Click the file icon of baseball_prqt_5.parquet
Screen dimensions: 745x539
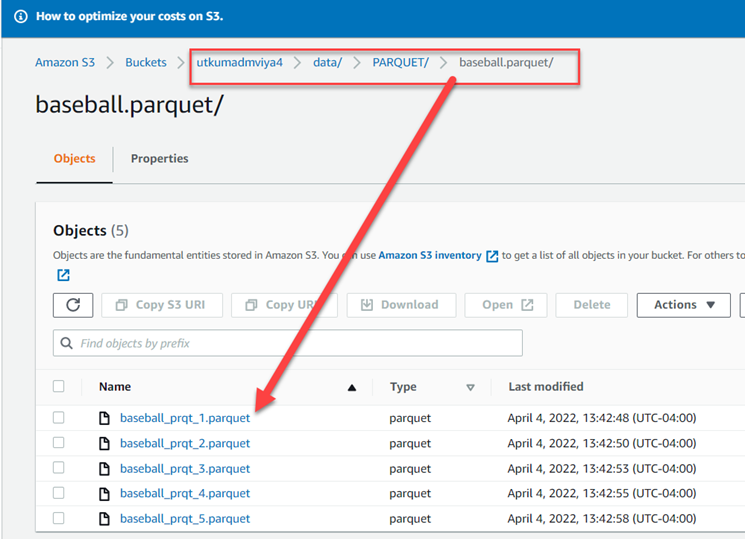(104, 519)
